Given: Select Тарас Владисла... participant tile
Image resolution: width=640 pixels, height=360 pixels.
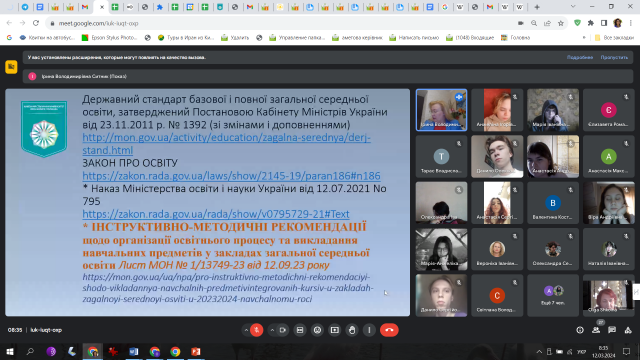Looking at the screenshot, I should point(441,156).
